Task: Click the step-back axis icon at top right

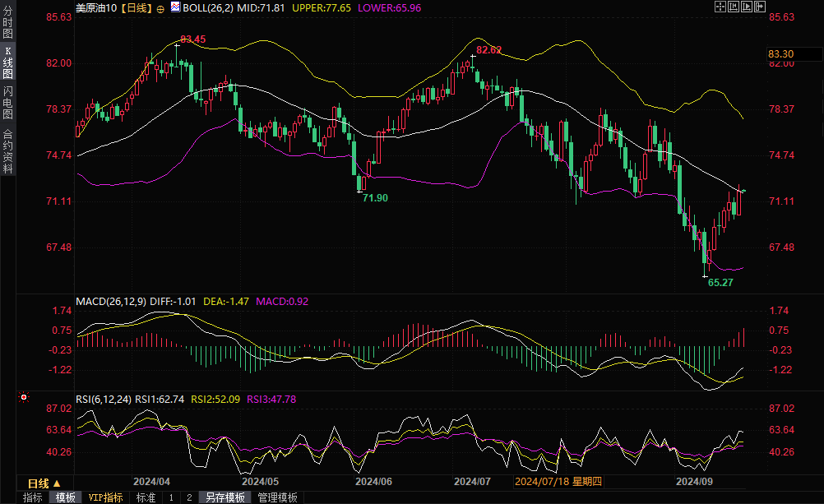Action: click(x=732, y=7)
